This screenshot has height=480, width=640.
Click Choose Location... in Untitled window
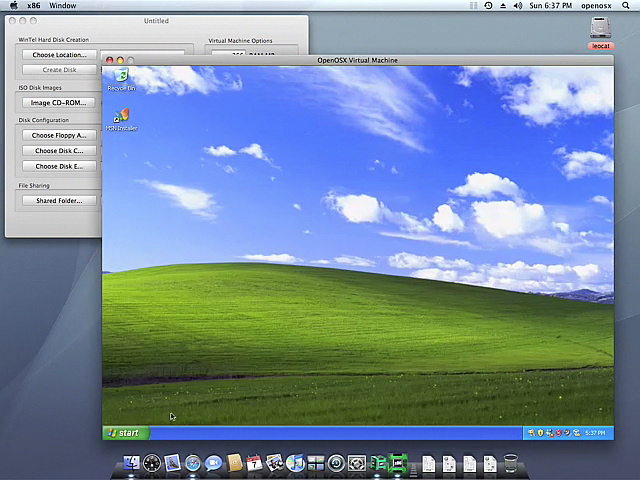(60, 55)
